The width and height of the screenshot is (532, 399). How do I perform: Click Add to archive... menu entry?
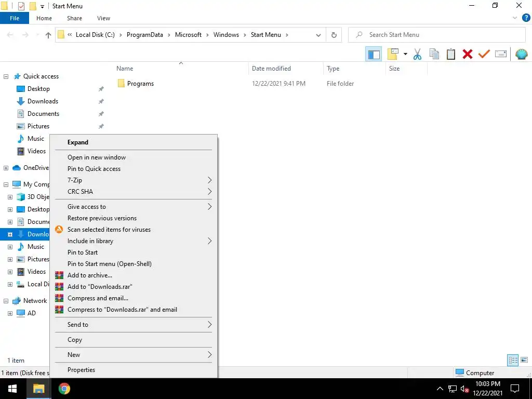click(134, 275)
